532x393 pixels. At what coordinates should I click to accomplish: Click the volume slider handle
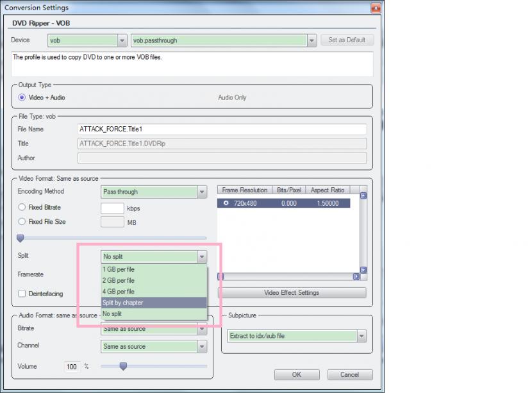coord(123,366)
